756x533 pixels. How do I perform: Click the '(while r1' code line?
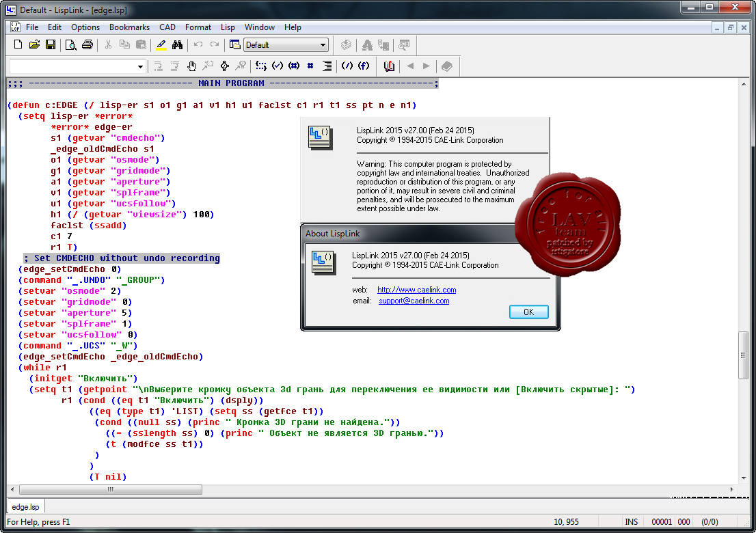pyautogui.click(x=42, y=368)
